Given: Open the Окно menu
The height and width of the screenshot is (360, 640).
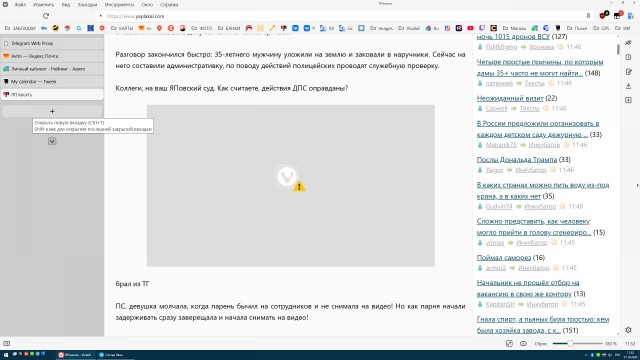Looking at the screenshot, I should click(x=147, y=5).
